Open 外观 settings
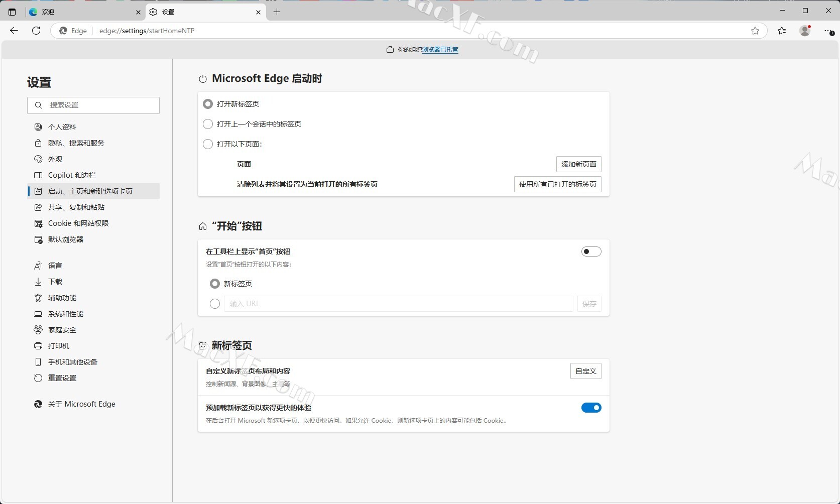The height and width of the screenshot is (504, 840). (x=93, y=159)
